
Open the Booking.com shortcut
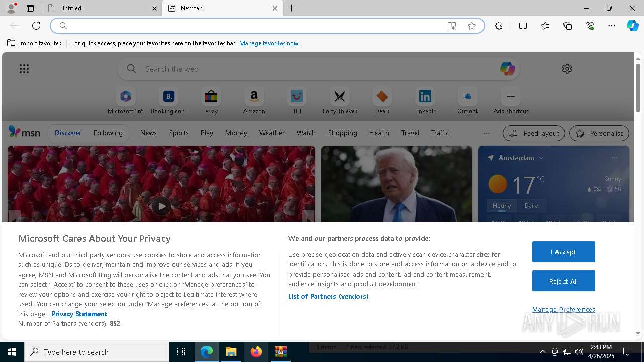point(169,101)
